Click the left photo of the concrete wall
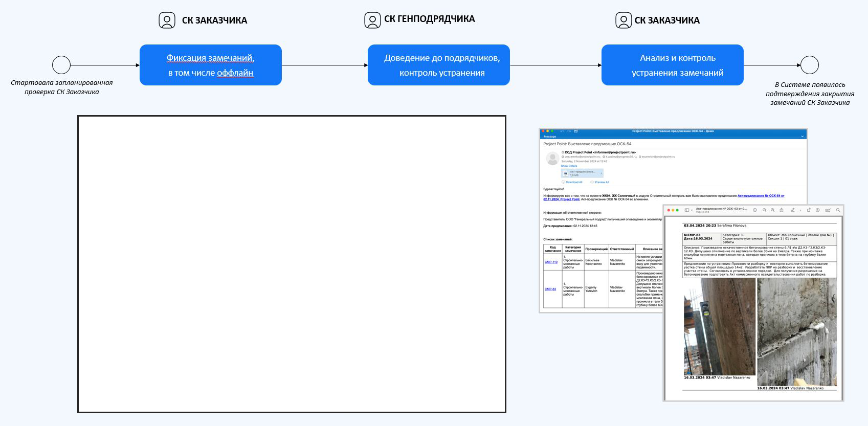 click(719, 327)
